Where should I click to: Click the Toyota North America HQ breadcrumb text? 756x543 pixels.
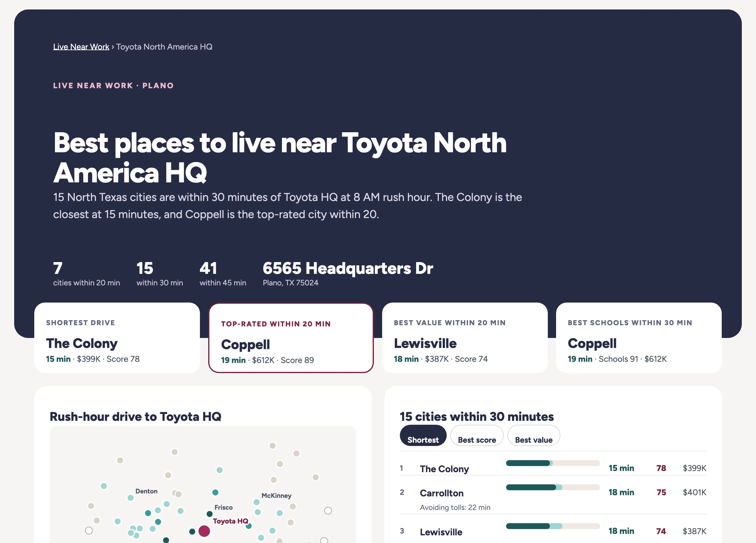tap(164, 47)
